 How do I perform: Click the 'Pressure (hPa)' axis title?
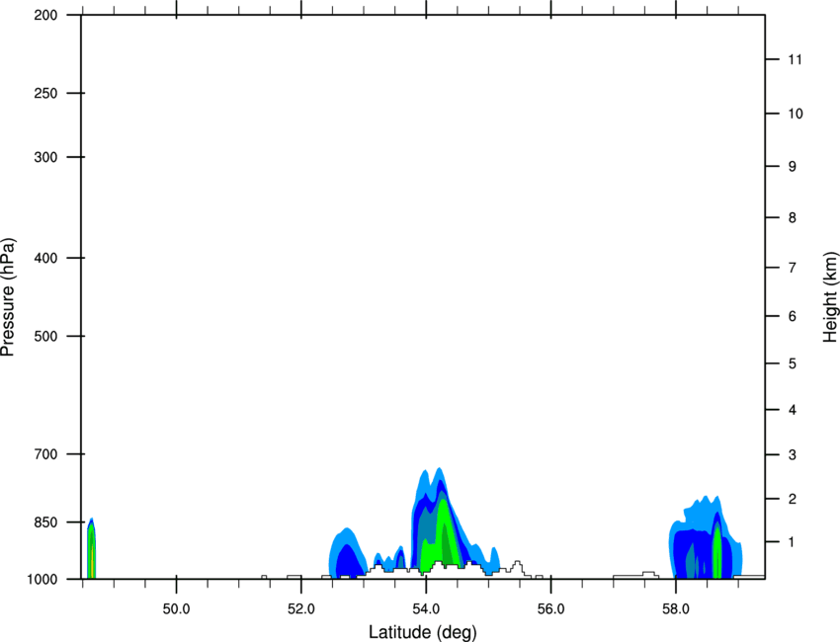(8, 297)
